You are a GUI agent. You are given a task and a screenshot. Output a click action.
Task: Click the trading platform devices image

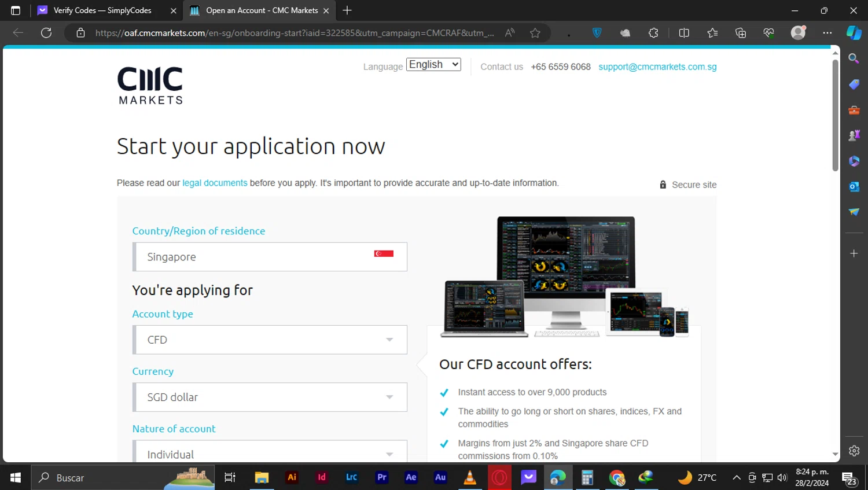565,277
